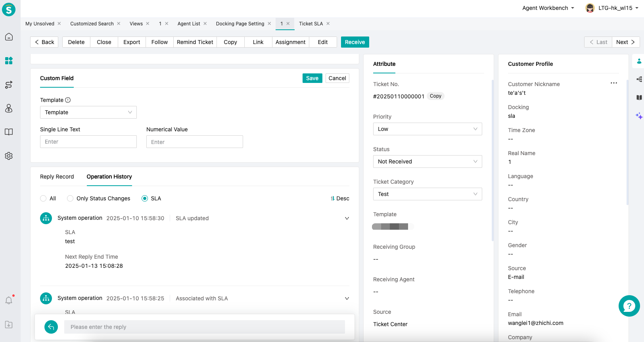Click the Back button
This screenshot has height=342, width=644.
pyautogui.click(x=44, y=42)
